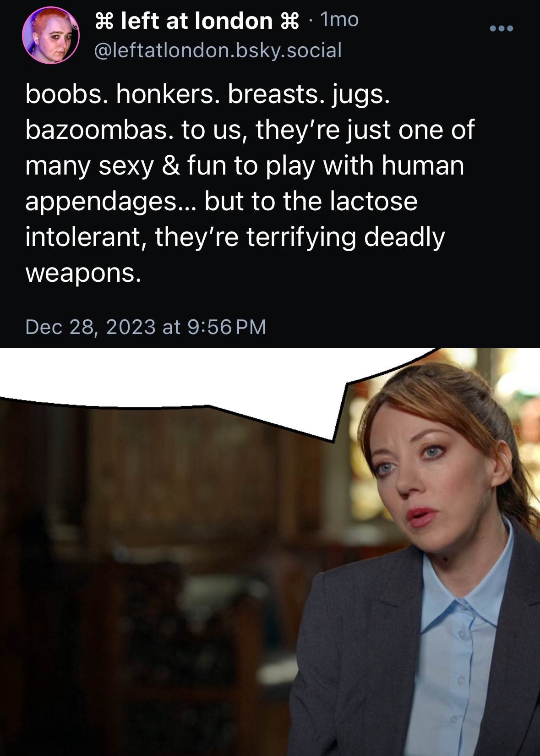Select the final word 'weapons.' in the post
540x756 pixels.
pyautogui.click(x=83, y=274)
